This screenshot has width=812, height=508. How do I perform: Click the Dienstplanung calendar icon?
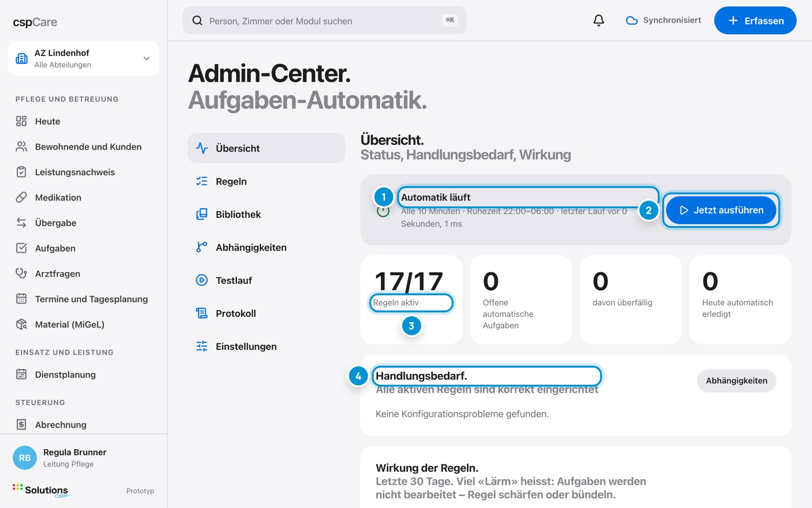tap(21, 374)
